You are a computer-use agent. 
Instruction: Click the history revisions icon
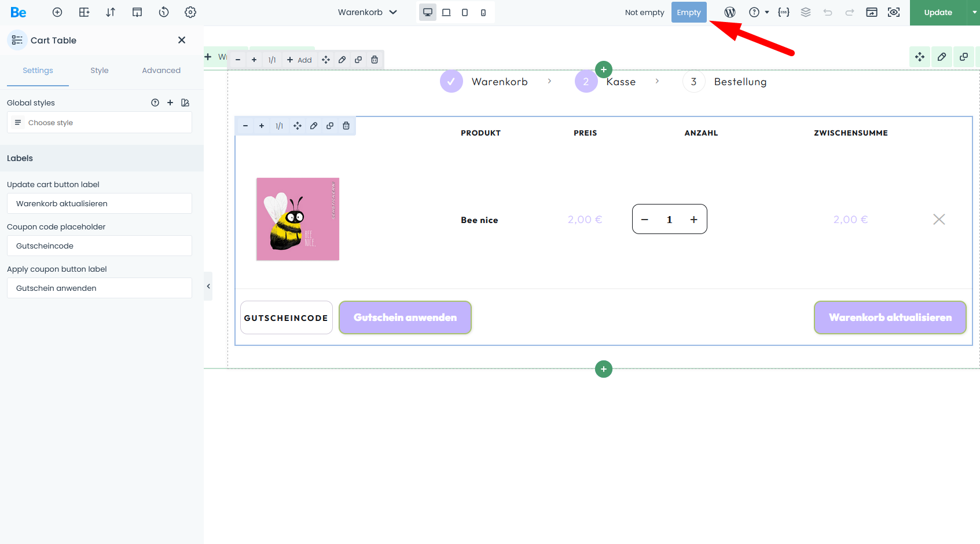click(164, 12)
